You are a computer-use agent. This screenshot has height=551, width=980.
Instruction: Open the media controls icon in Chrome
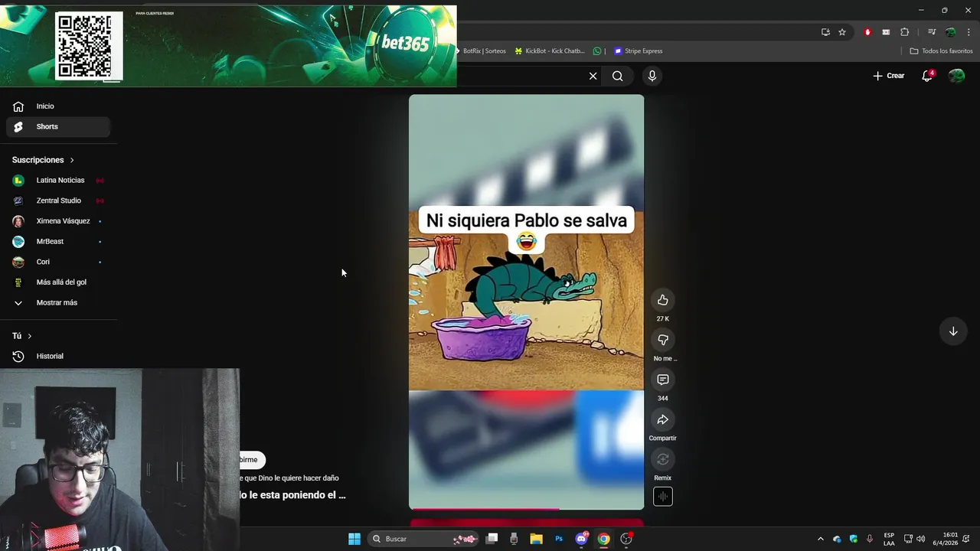click(932, 32)
